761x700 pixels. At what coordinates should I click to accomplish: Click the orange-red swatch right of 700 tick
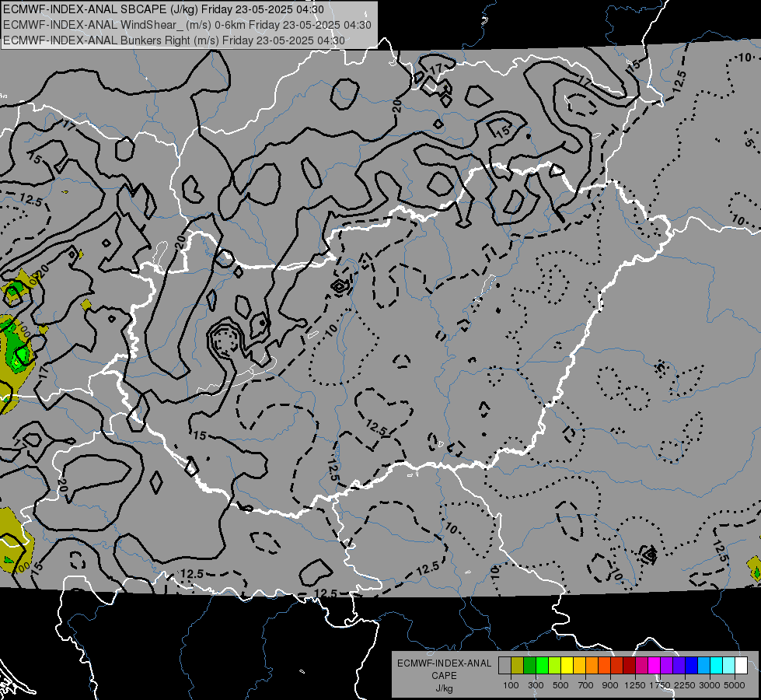[604, 665]
